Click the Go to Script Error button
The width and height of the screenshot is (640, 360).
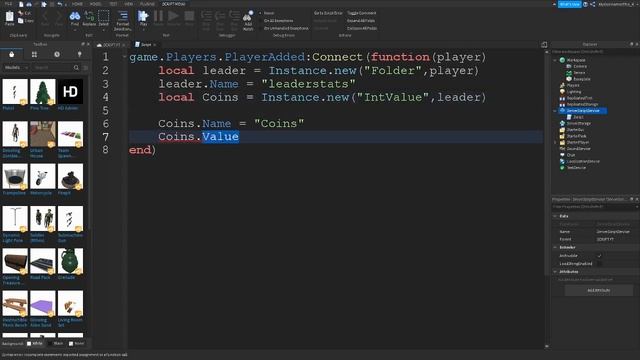coord(328,13)
